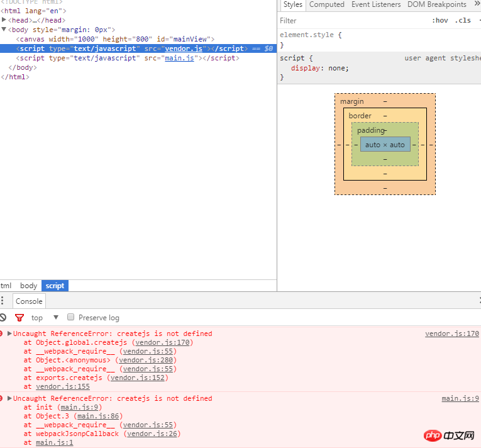The image size is (481, 448).
Task: Select the closing </html> tag row
Action: [138, 77]
